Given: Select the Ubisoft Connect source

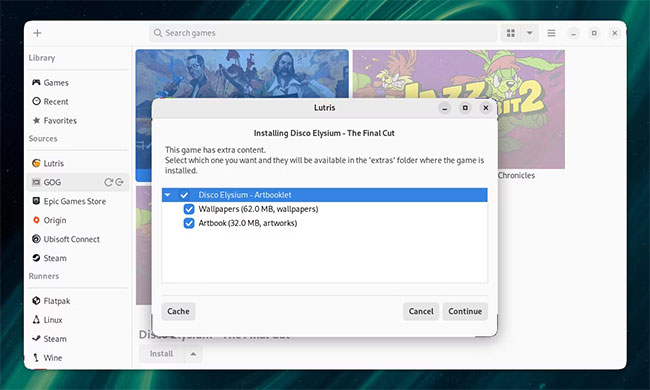Looking at the screenshot, I should click(77, 239).
